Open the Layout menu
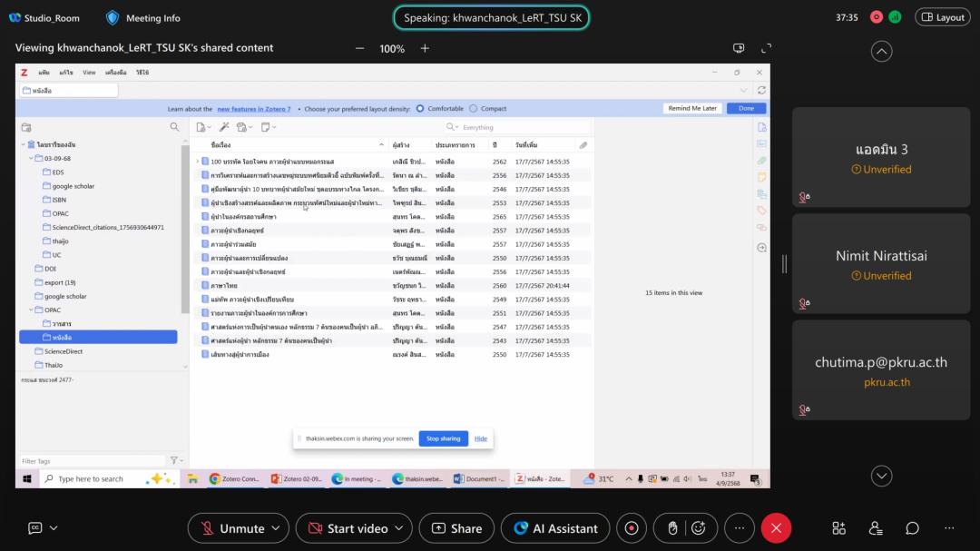Screen dimensions: 980x551 pos(943,17)
